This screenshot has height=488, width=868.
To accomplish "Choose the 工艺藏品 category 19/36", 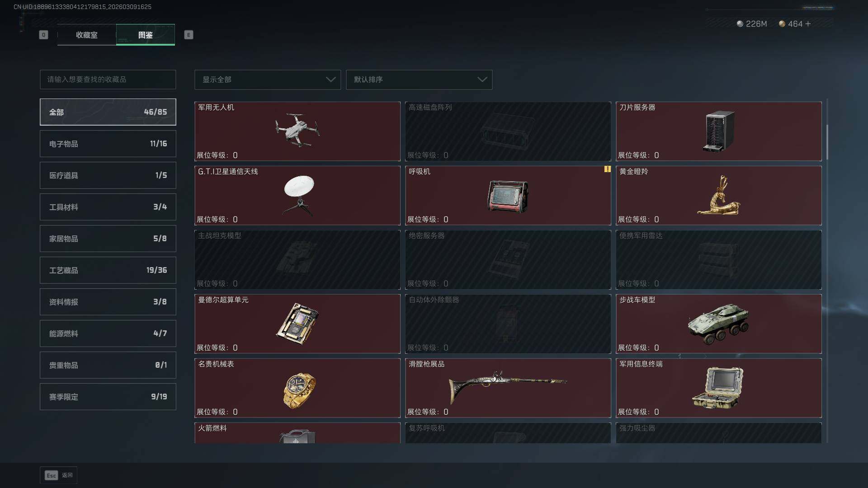I will coord(108,270).
